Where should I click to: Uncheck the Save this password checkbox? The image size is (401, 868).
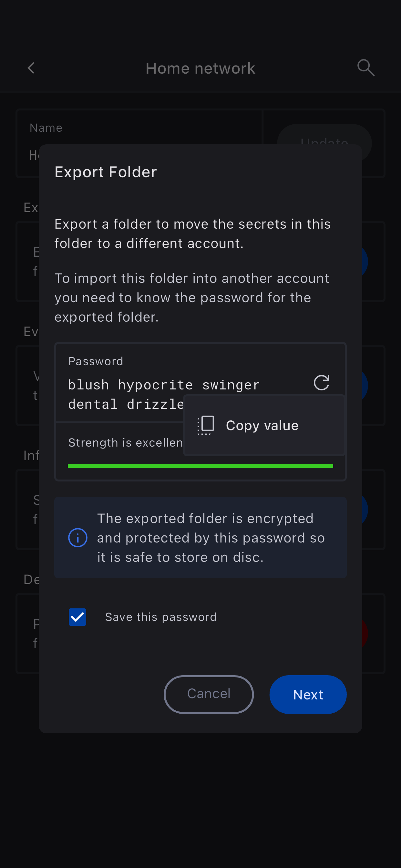77,617
